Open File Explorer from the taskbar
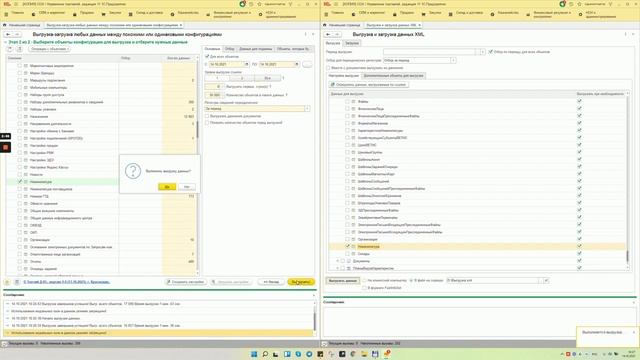Screen dimensions: 640x360 click(x=364, y=354)
